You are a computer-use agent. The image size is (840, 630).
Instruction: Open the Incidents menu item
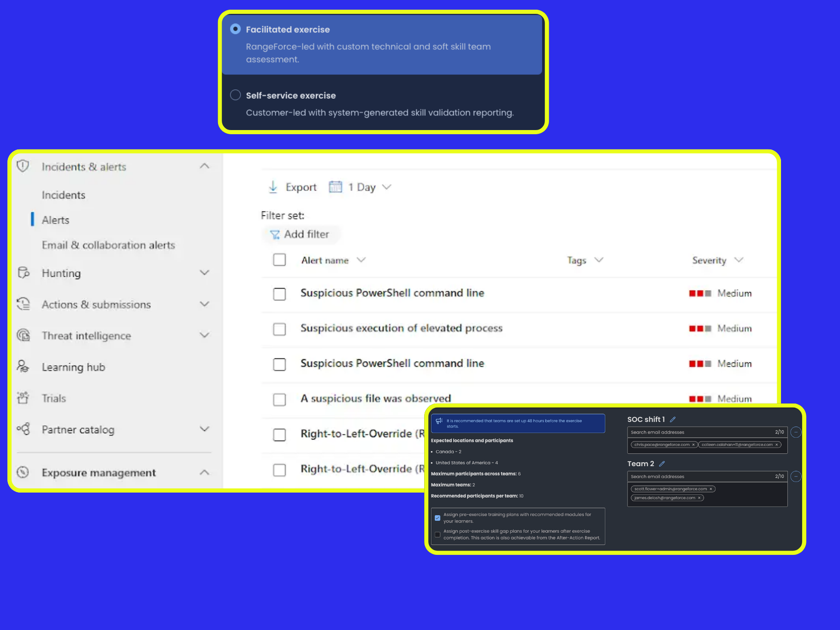coord(64,195)
